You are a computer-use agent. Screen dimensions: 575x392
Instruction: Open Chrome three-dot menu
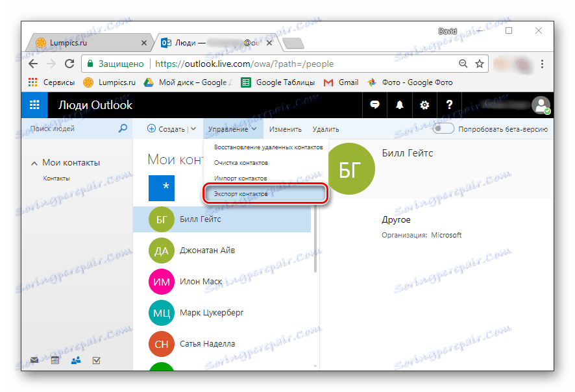pos(542,64)
